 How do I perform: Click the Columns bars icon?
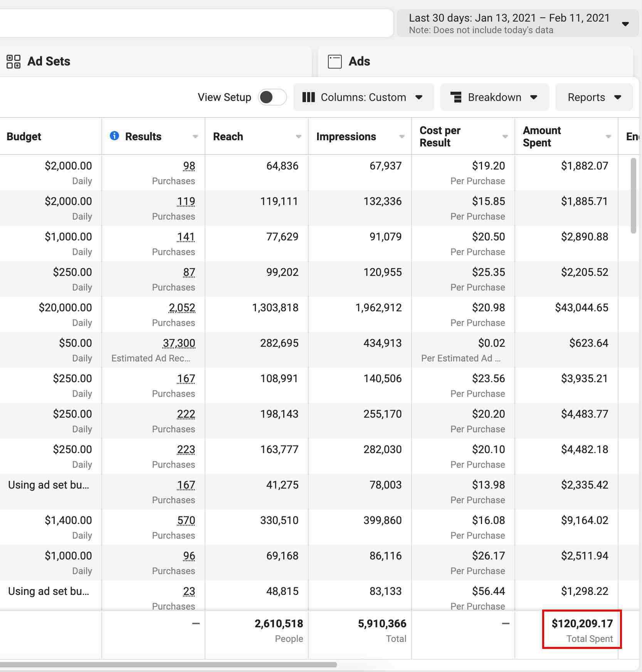(x=309, y=97)
